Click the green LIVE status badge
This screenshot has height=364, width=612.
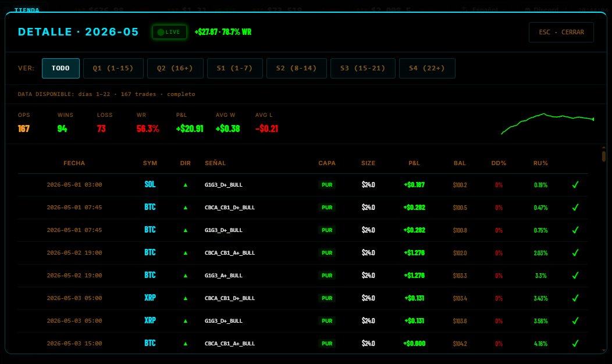169,32
